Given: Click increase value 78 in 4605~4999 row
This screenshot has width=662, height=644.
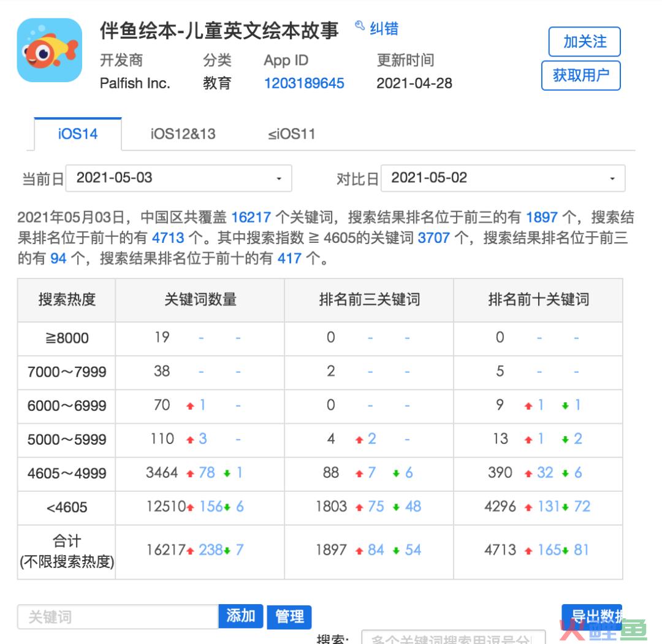Looking at the screenshot, I should click(207, 472).
